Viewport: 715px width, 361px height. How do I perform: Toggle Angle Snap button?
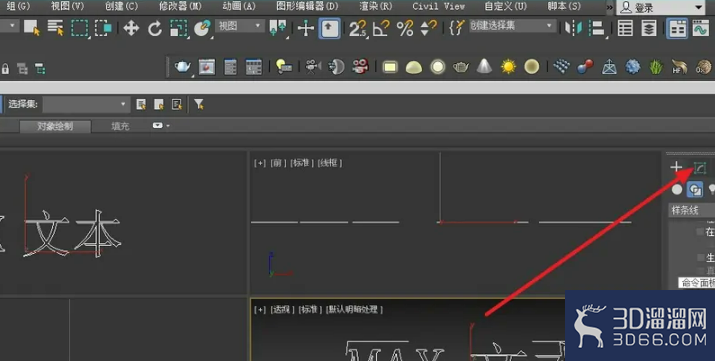tap(381, 28)
